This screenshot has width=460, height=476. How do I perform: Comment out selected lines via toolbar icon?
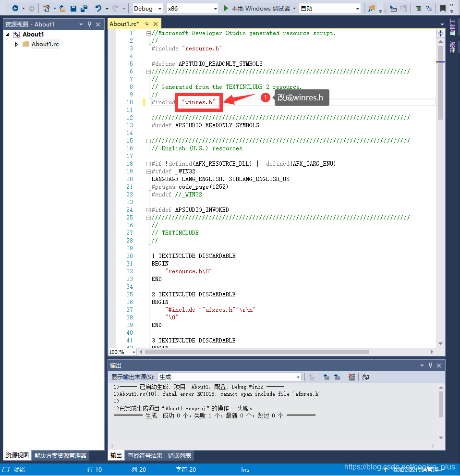click(x=418, y=9)
